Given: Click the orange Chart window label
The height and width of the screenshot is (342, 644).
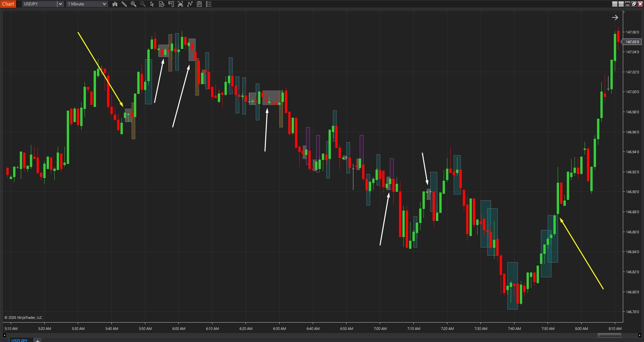Looking at the screenshot, I should coord(8,4).
